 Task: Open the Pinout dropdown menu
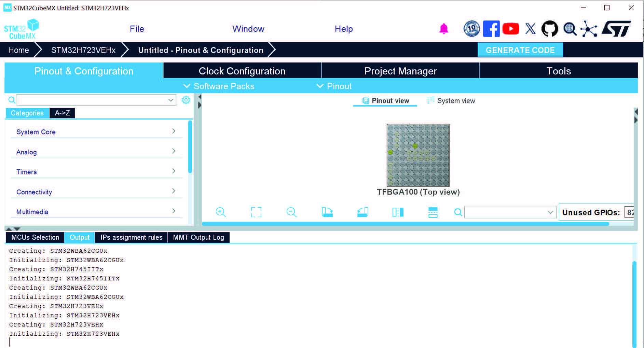334,86
